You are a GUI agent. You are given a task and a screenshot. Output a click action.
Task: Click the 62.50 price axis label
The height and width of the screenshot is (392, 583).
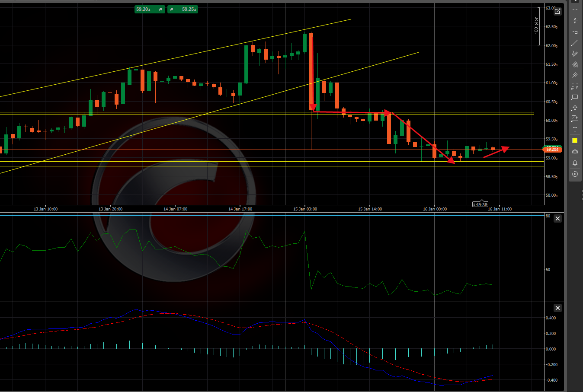click(x=551, y=27)
